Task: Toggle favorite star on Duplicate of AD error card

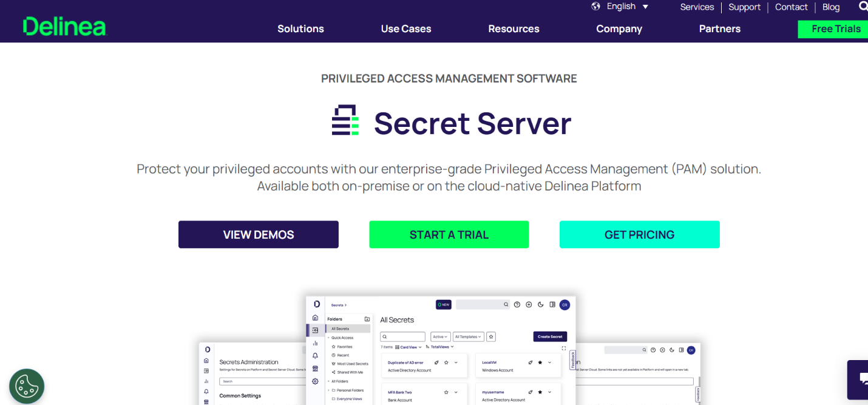Action: (x=446, y=362)
